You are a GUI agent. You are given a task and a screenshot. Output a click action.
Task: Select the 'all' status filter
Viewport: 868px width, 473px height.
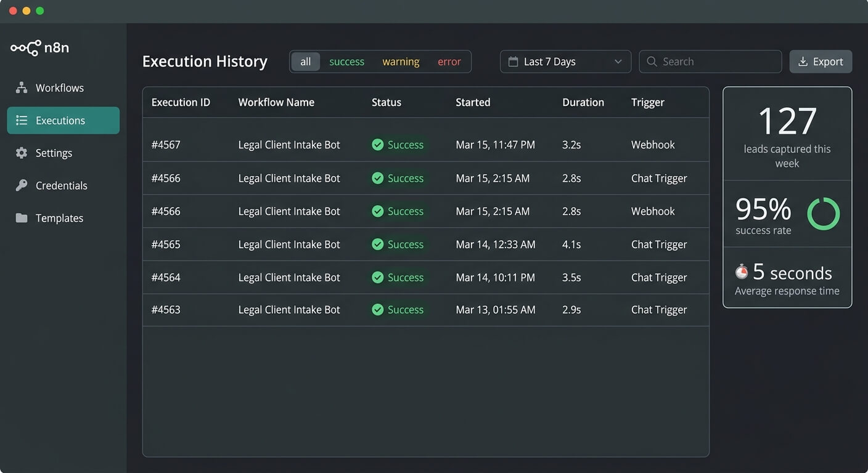pyautogui.click(x=306, y=62)
